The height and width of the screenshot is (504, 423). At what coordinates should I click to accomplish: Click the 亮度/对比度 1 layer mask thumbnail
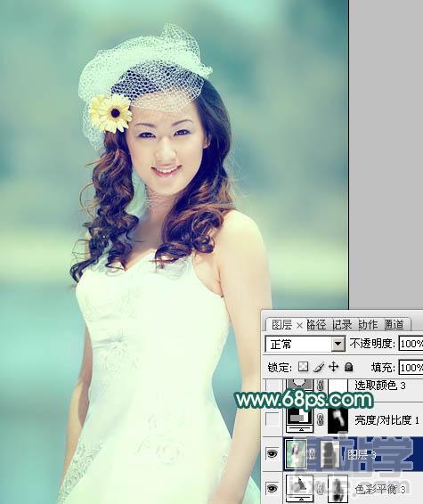pos(338,420)
